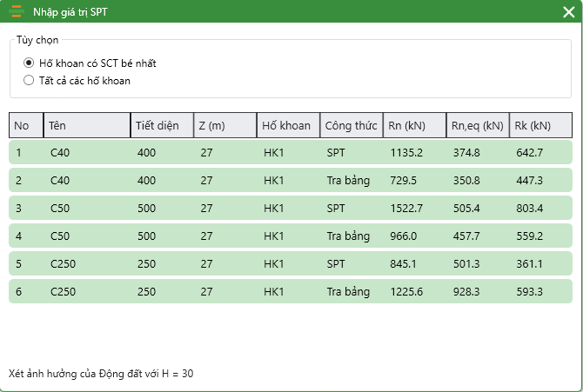The width and height of the screenshot is (583, 392).
Task: Sort by the 'No' column header
Action: click(25, 126)
